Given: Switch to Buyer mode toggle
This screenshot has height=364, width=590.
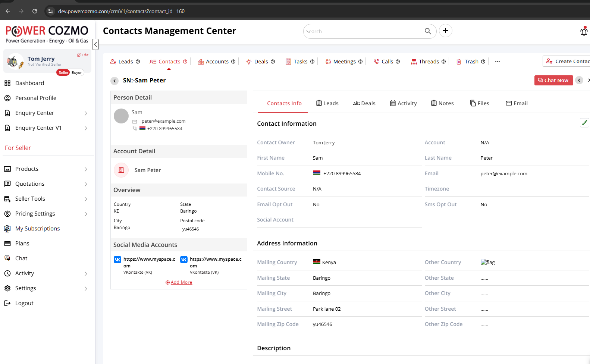Looking at the screenshot, I should point(77,73).
